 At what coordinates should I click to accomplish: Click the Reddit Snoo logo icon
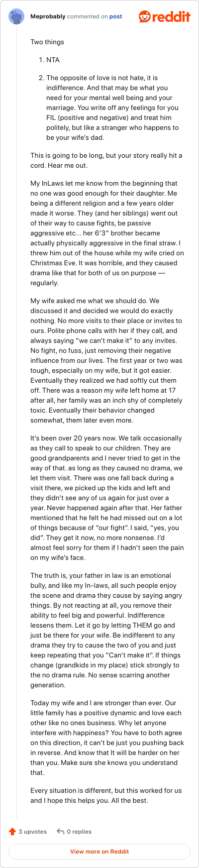tap(145, 16)
